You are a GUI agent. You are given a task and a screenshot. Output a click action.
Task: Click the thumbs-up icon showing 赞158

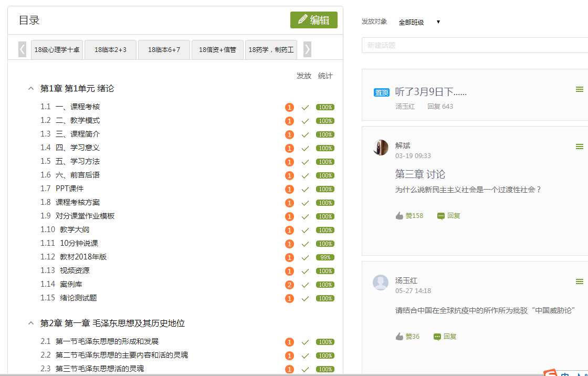pyautogui.click(x=400, y=215)
